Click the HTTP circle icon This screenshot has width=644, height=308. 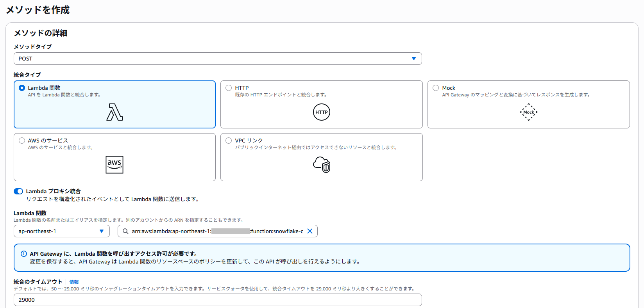click(322, 112)
